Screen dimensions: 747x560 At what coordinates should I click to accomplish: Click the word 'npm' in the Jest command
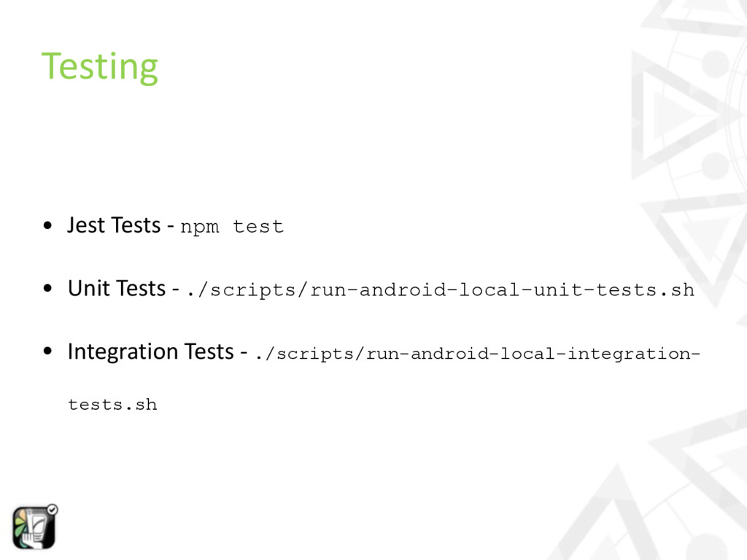coord(199,227)
